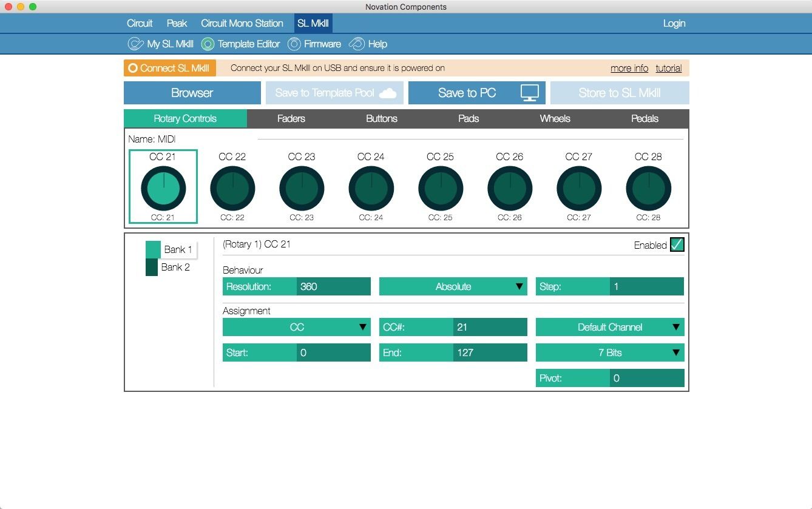The width and height of the screenshot is (812, 509).
Task: Select the CC 25 rotary dial
Action: coord(441,188)
